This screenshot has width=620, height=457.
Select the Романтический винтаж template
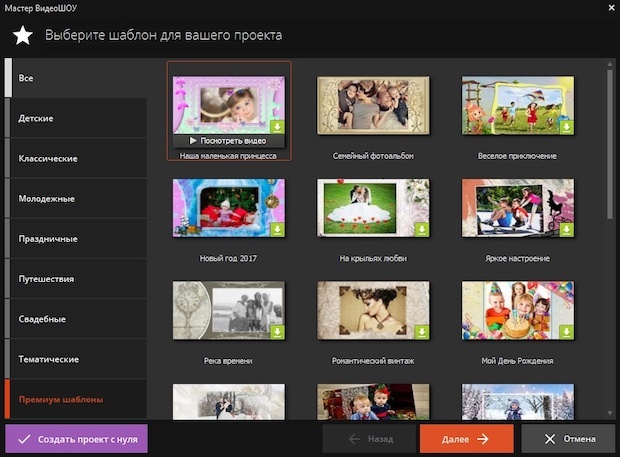click(x=373, y=310)
